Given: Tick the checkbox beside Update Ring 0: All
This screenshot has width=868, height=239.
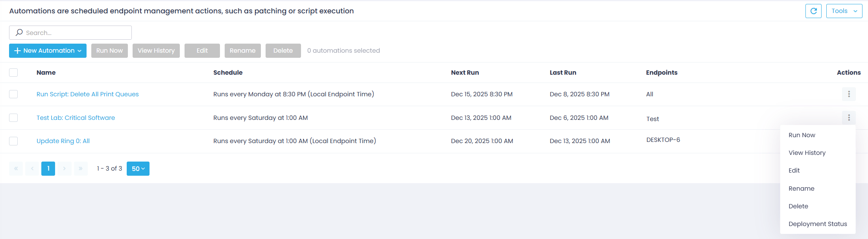Looking at the screenshot, I should [13, 141].
